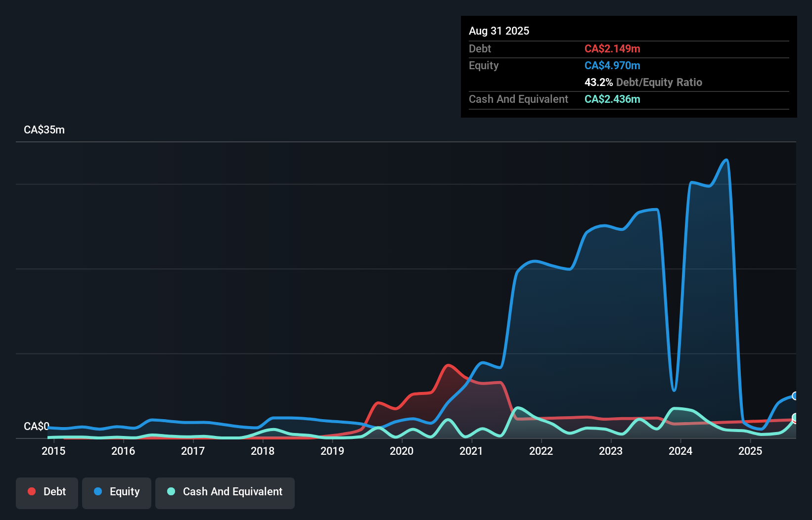Click the red Debt legend dot
This screenshot has width=812, height=520.
pyautogui.click(x=32, y=491)
